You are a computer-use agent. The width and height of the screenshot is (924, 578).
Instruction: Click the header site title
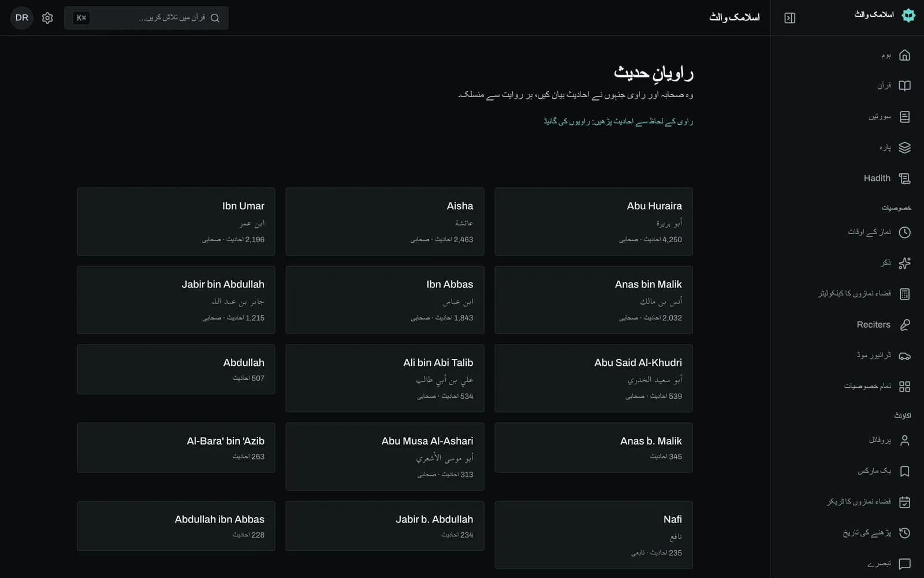[x=734, y=17]
